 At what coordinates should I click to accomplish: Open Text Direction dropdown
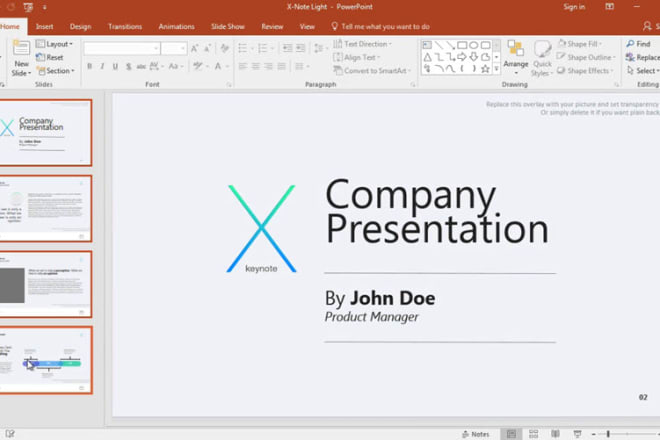tap(362, 44)
